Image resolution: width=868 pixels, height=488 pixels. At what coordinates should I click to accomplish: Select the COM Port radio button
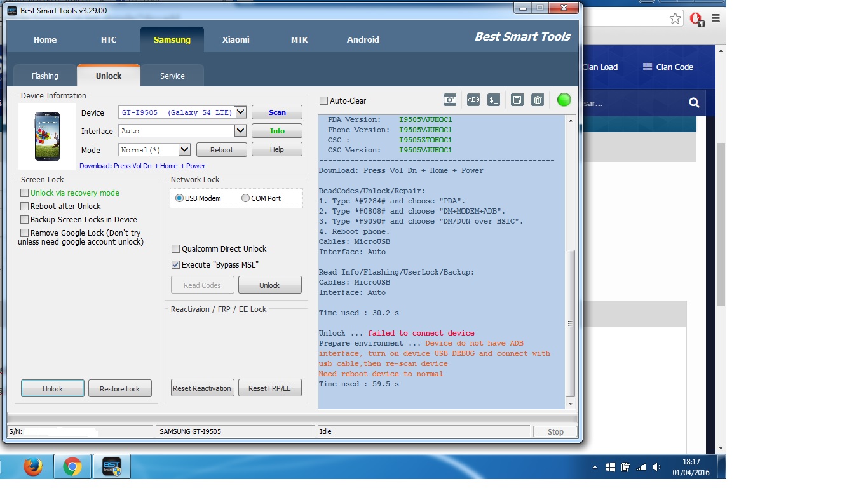click(245, 198)
